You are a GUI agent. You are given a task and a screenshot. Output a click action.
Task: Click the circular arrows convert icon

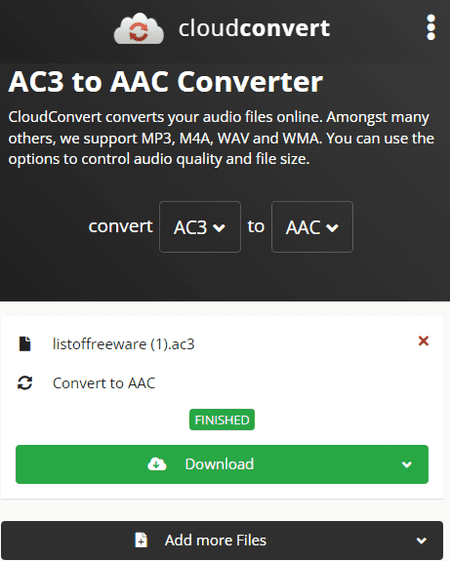(25, 383)
